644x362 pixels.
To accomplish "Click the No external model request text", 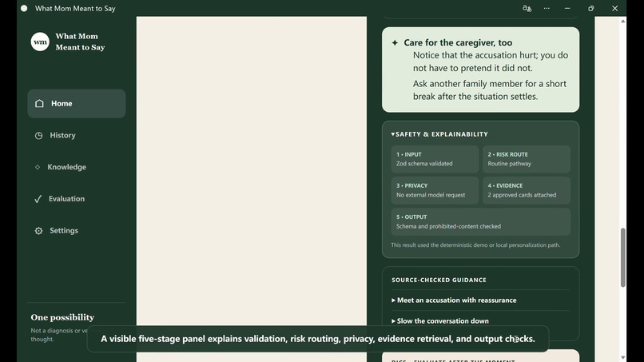I will pos(431,195).
